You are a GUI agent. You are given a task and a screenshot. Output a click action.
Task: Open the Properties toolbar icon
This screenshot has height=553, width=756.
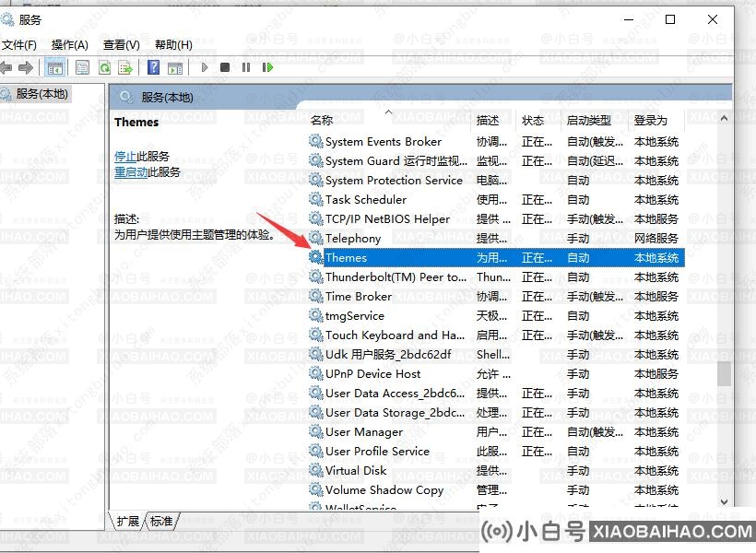tap(82, 67)
